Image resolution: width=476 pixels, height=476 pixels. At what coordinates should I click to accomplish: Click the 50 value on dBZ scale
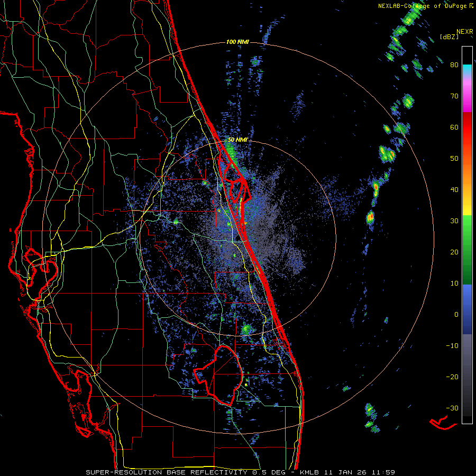(x=454, y=159)
